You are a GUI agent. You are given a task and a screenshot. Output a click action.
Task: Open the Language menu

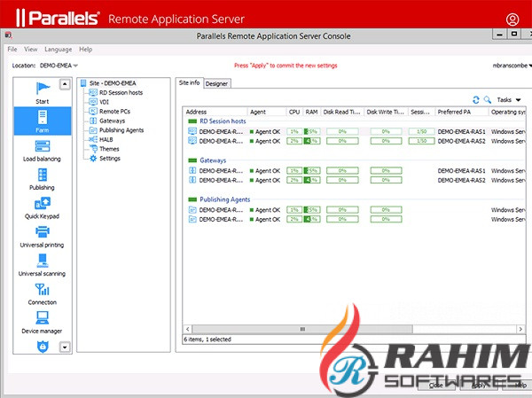coord(59,50)
